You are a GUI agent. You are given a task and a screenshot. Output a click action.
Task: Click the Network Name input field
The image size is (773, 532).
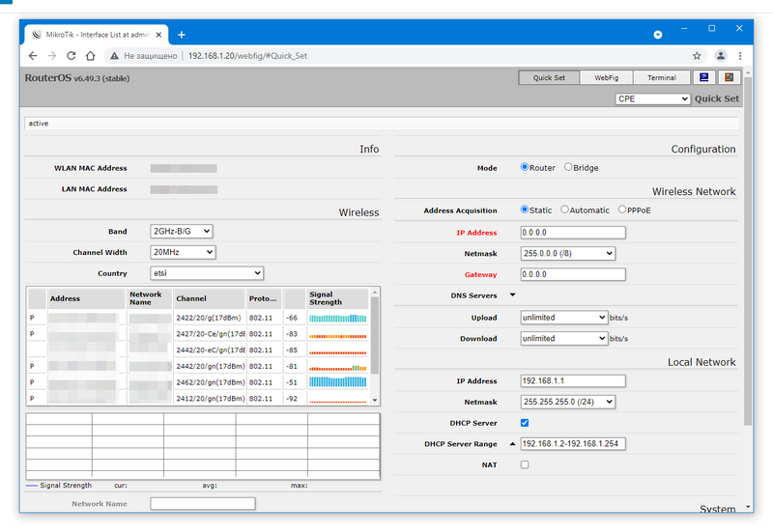click(x=203, y=503)
